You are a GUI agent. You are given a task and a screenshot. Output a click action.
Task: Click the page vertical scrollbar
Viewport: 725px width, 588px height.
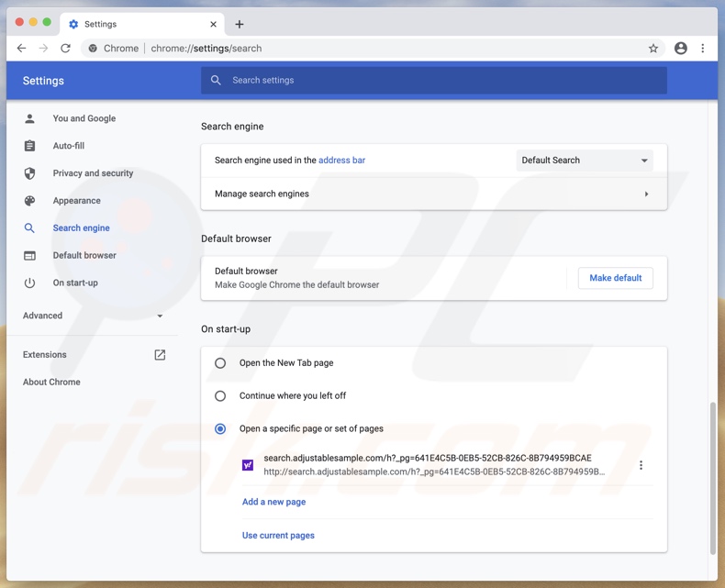(x=713, y=477)
